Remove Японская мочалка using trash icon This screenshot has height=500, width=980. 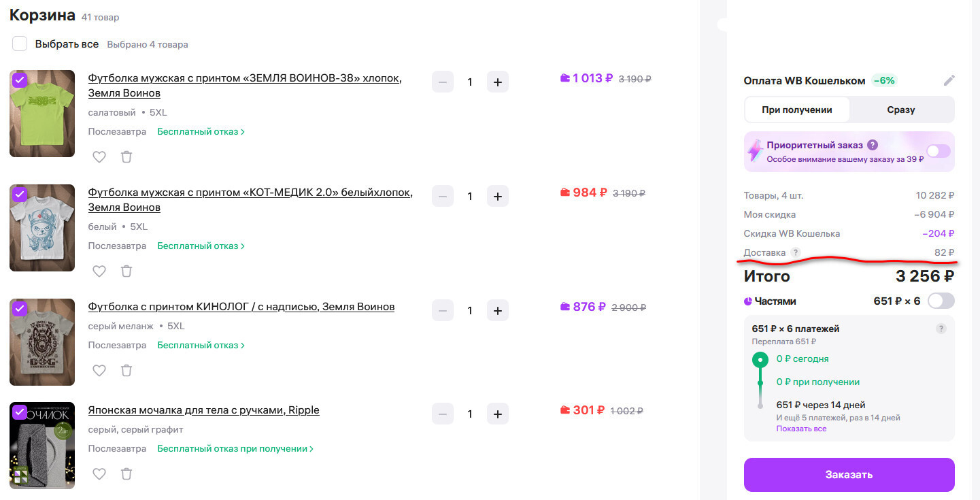click(x=126, y=474)
